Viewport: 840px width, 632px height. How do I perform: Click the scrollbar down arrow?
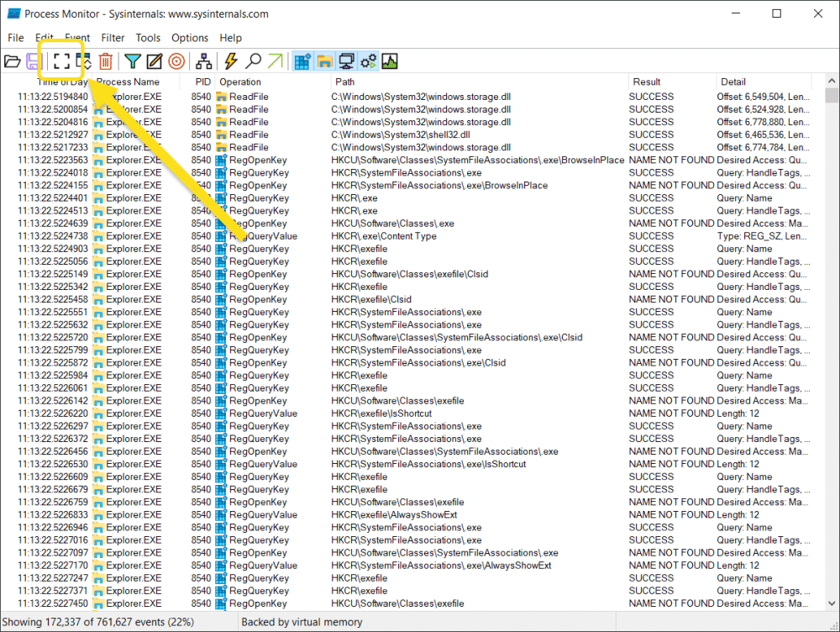tap(832, 603)
